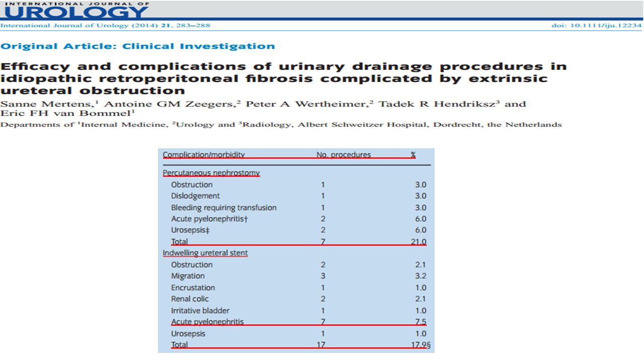Click the 21.0 percent total value
This screenshot has height=362, width=644.
(x=418, y=242)
